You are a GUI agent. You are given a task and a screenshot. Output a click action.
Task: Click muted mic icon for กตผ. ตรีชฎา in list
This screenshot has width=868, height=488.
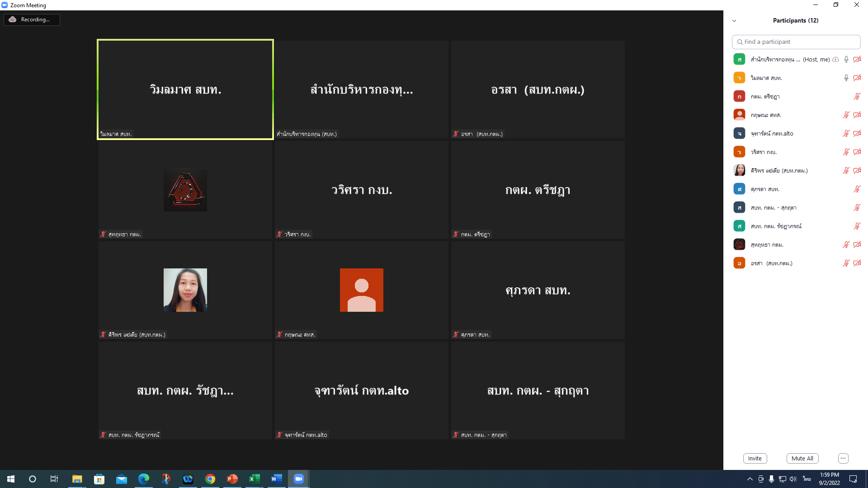[857, 96]
